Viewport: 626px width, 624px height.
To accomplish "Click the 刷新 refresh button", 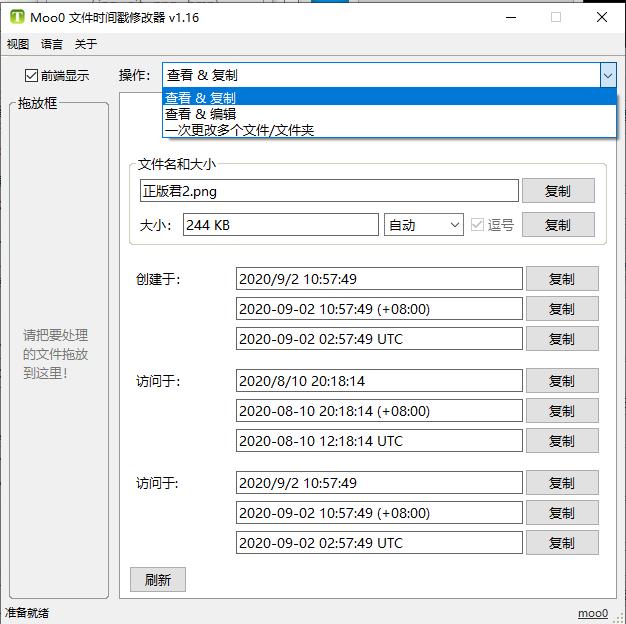I will click(x=158, y=579).
